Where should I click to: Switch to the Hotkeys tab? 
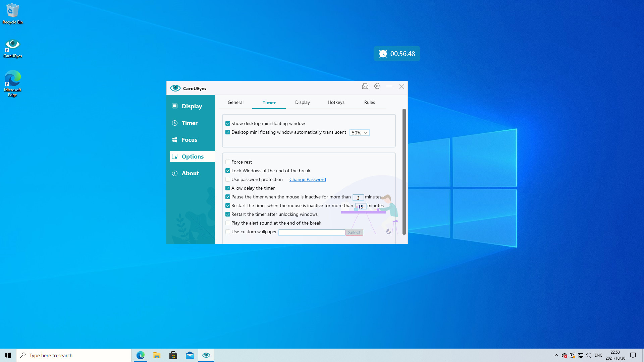pos(336,102)
